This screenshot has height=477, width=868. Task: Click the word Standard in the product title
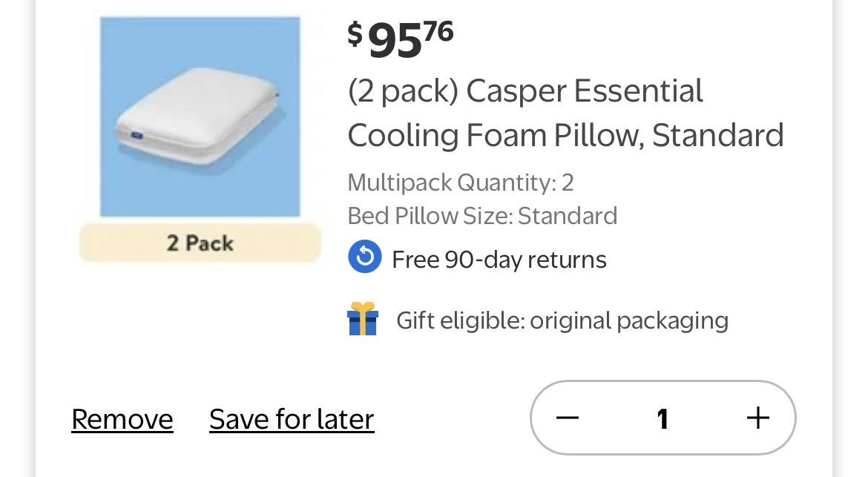click(x=718, y=136)
